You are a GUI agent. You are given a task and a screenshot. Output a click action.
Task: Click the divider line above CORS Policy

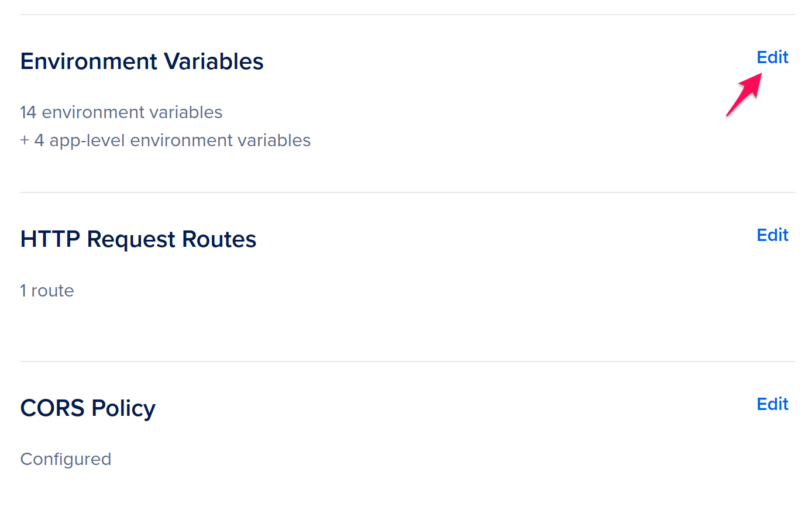click(x=407, y=361)
